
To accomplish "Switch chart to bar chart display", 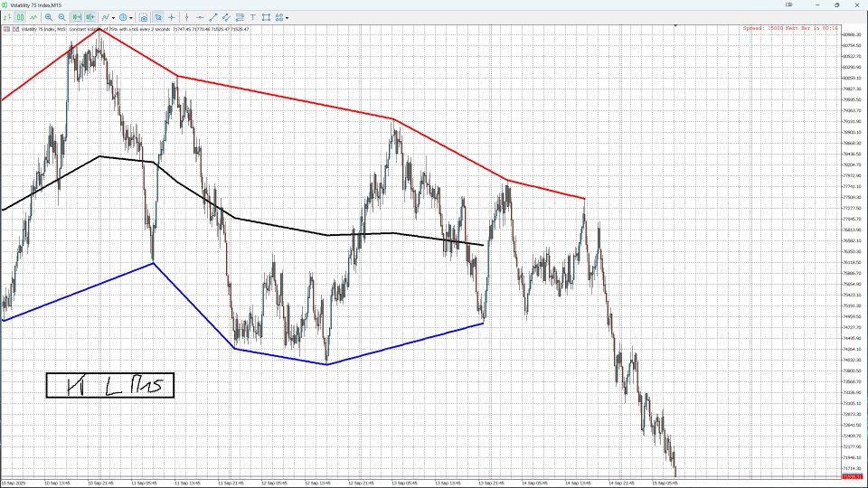I will pos(7,18).
